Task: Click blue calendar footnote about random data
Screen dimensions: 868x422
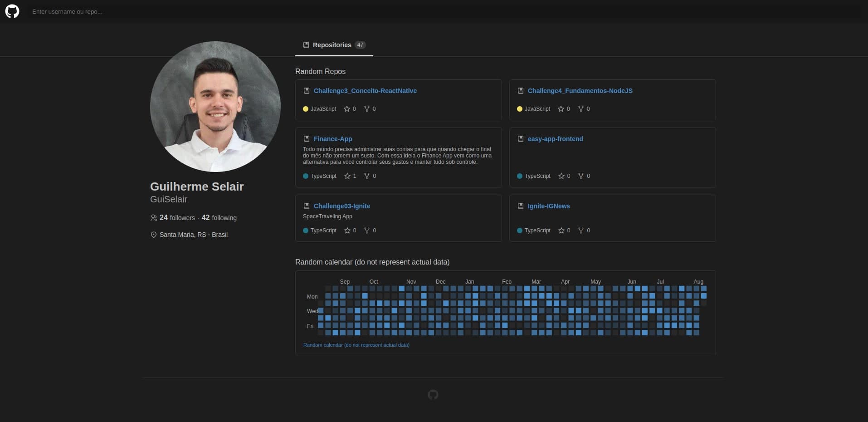Action: pos(356,345)
